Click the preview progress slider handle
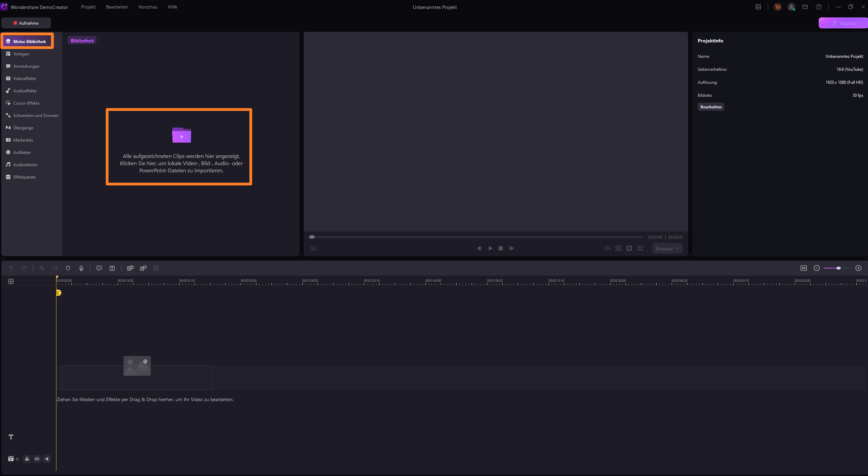This screenshot has height=476, width=868. 312,237
